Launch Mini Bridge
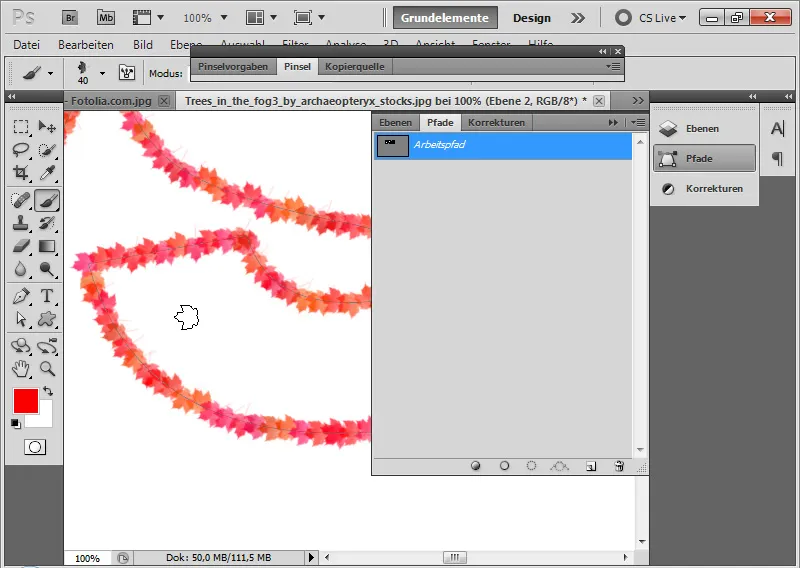The height and width of the screenshot is (568, 800). click(106, 18)
